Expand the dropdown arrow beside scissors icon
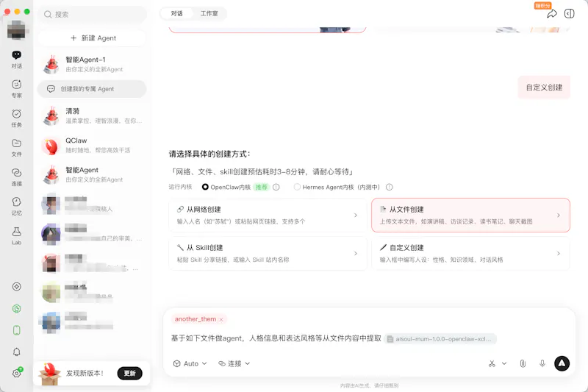Screen dimensions: 588x392 (504, 363)
